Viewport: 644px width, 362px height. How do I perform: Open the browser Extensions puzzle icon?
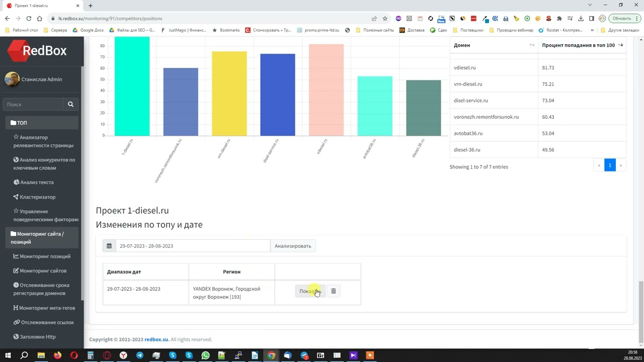click(x=559, y=19)
